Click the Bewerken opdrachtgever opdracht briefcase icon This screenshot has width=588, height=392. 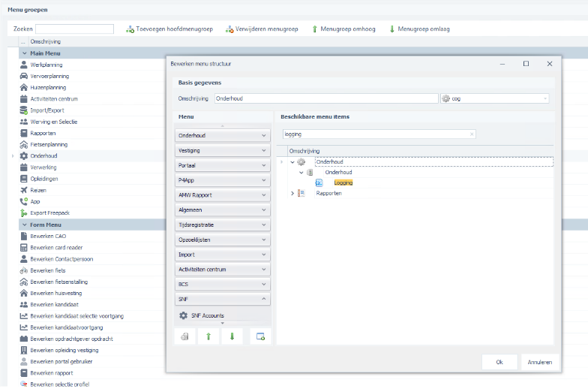(x=24, y=339)
